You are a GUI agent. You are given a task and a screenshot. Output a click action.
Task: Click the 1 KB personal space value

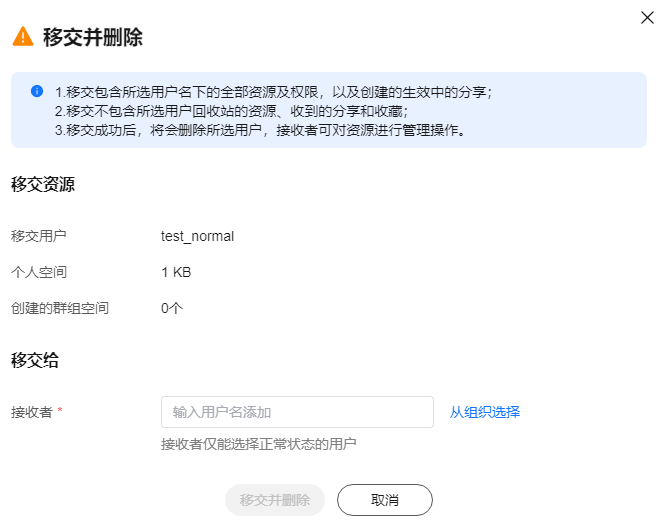click(x=176, y=272)
